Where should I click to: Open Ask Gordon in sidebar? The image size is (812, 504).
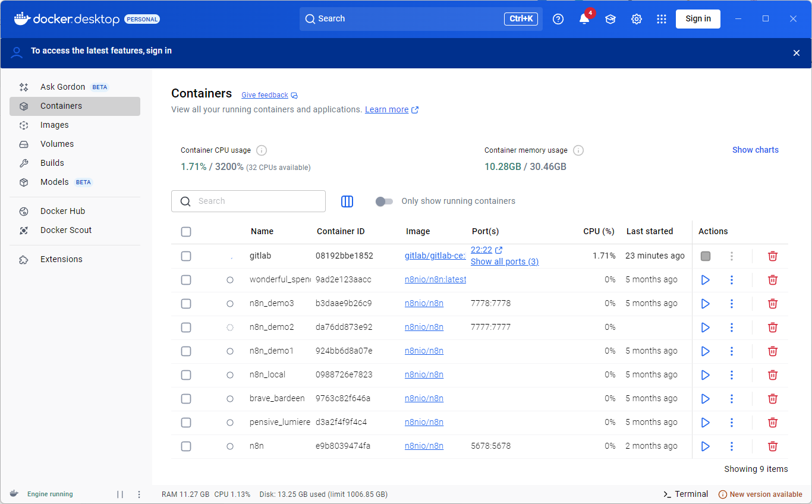coord(75,87)
